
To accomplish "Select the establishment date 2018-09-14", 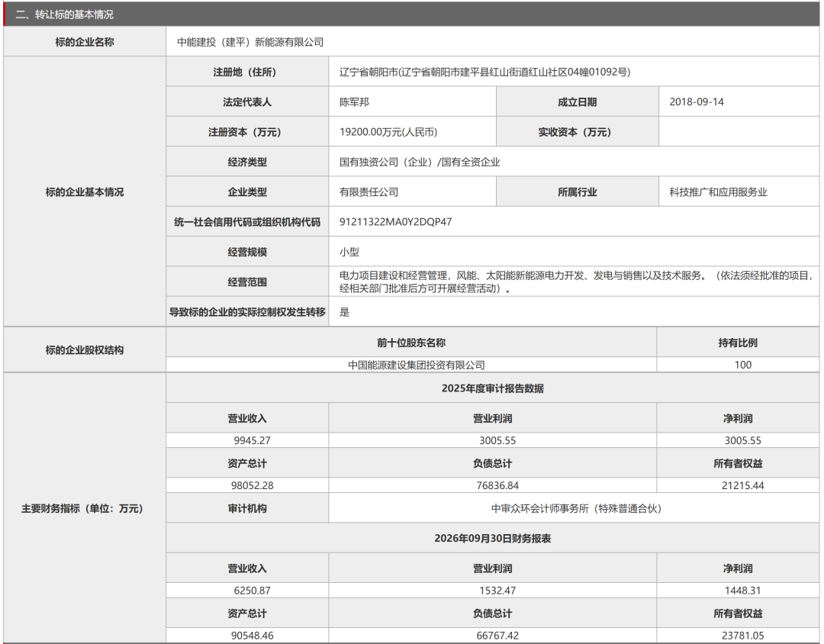I will click(x=697, y=102).
